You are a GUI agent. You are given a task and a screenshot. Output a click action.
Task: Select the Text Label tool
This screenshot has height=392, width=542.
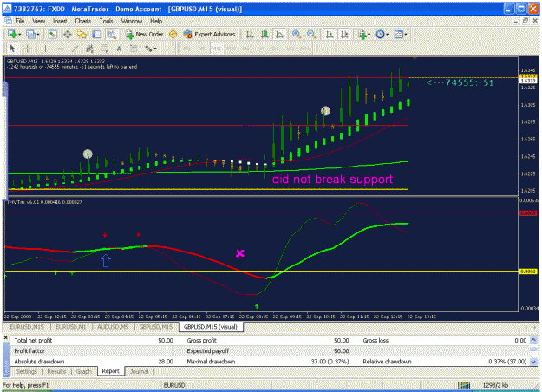[134, 49]
